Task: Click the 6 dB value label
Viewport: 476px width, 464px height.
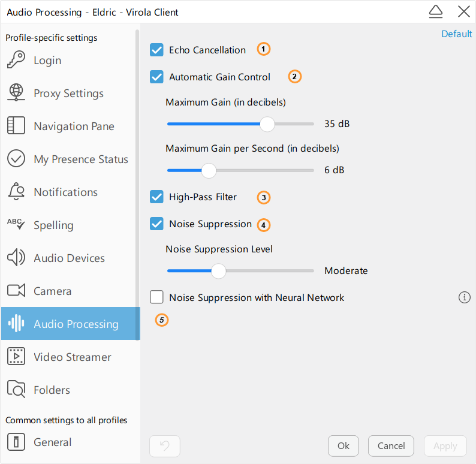Action: click(335, 170)
